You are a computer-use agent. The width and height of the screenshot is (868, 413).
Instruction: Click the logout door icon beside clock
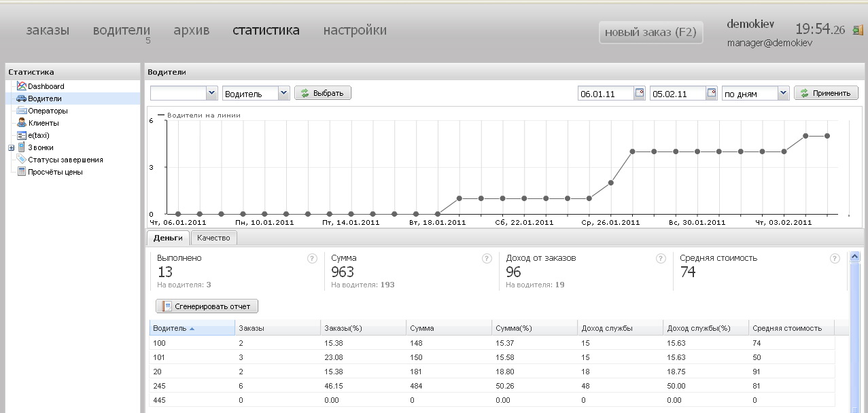click(x=858, y=30)
